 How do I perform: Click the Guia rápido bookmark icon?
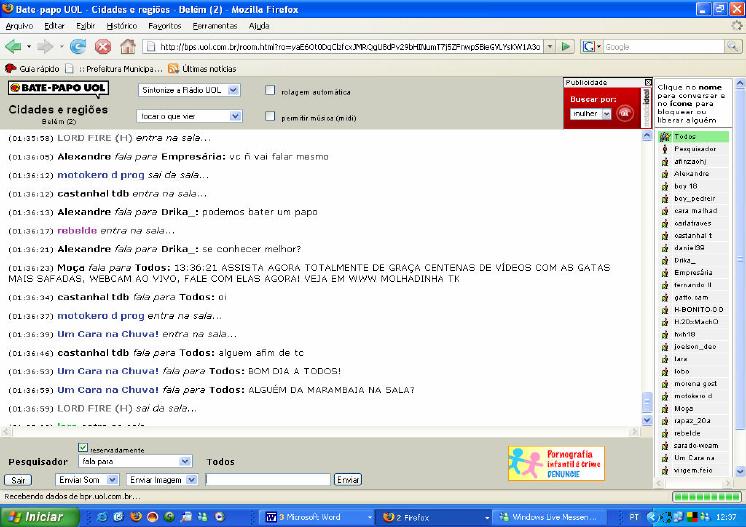tap(10, 68)
